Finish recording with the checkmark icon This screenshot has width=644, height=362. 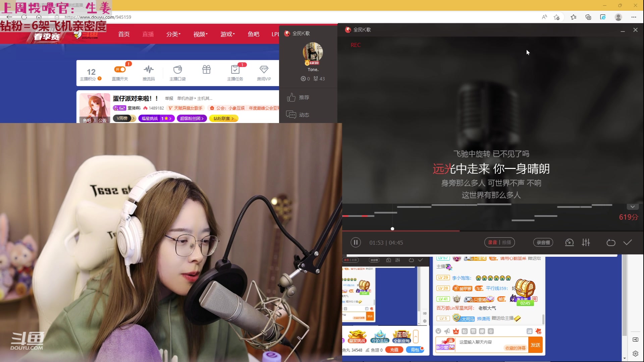(x=628, y=242)
